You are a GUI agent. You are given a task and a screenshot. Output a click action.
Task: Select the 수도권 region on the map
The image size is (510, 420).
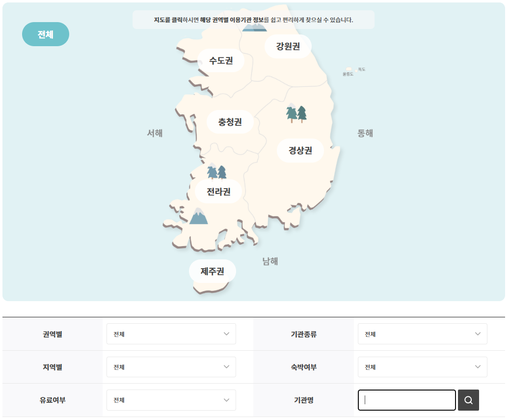(x=221, y=60)
